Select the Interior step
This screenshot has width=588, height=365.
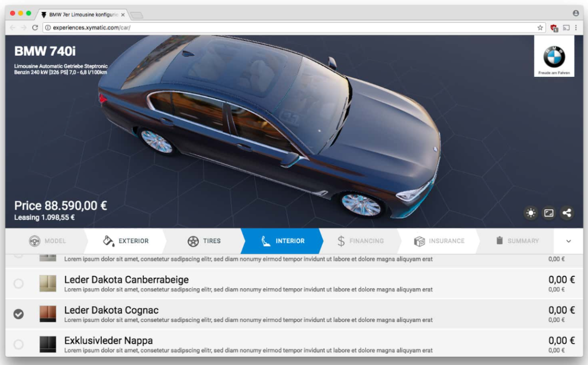[x=283, y=241]
